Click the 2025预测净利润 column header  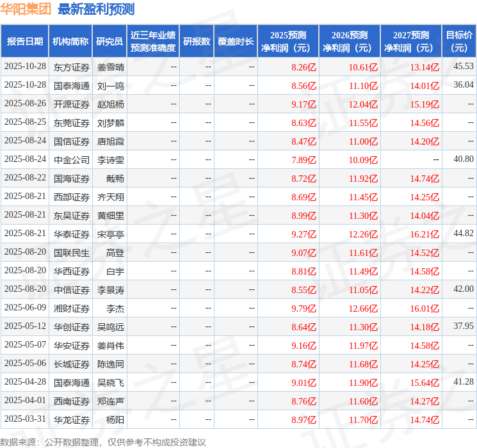pyautogui.click(x=288, y=42)
